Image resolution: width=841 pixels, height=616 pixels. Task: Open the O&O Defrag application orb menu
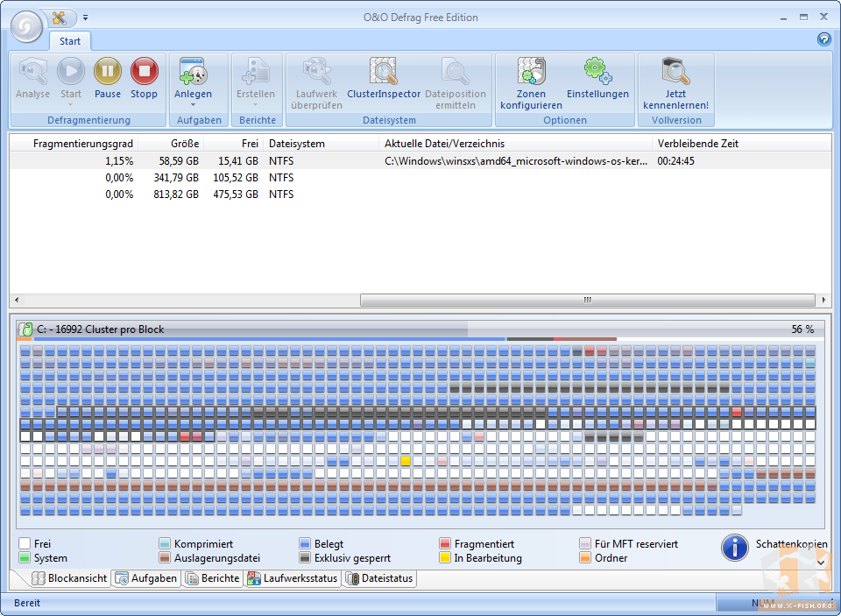[27, 26]
